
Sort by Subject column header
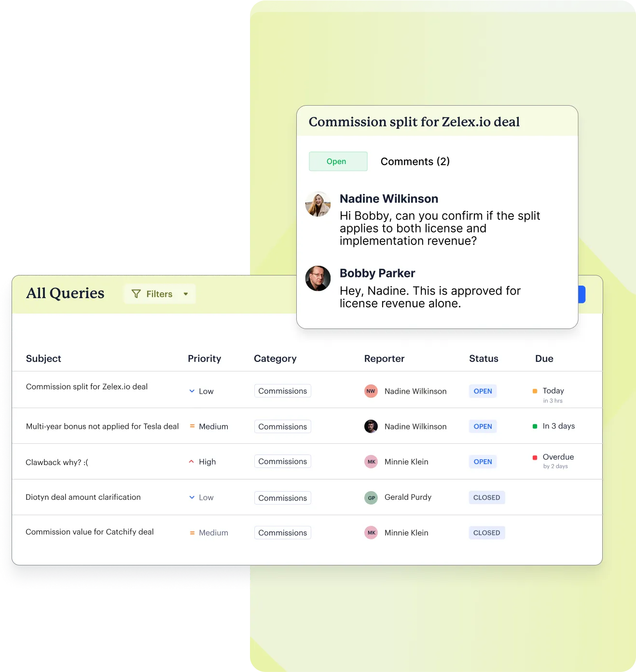[43, 358]
